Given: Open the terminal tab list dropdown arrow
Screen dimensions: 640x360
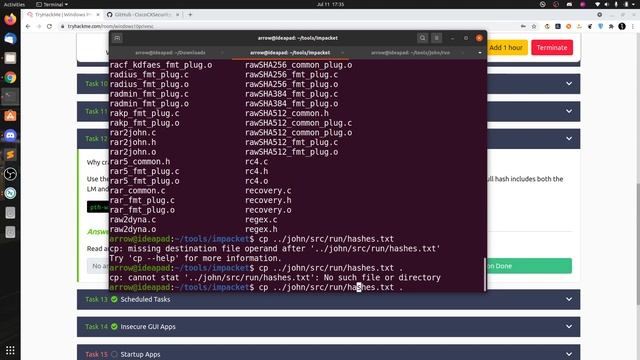Looking at the screenshot, I should click(x=480, y=53).
